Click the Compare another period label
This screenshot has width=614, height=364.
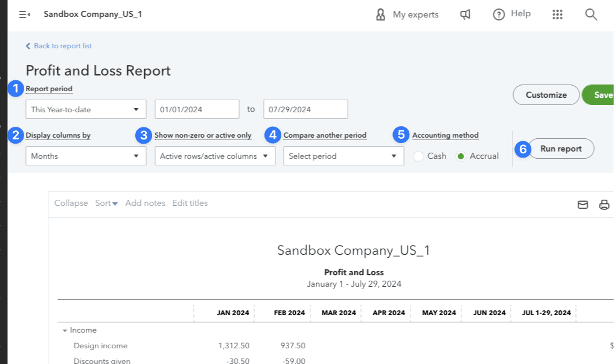[325, 135]
